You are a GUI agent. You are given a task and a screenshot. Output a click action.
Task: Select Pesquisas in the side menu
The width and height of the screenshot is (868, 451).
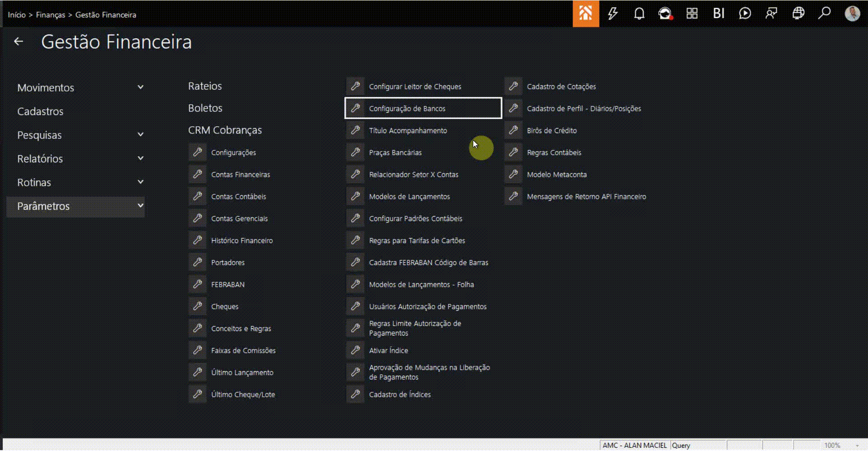[x=39, y=135]
